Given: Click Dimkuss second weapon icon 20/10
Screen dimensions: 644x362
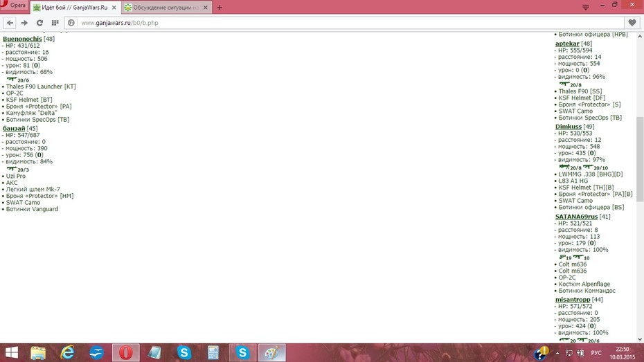Looking at the screenshot, I should click(588, 167).
